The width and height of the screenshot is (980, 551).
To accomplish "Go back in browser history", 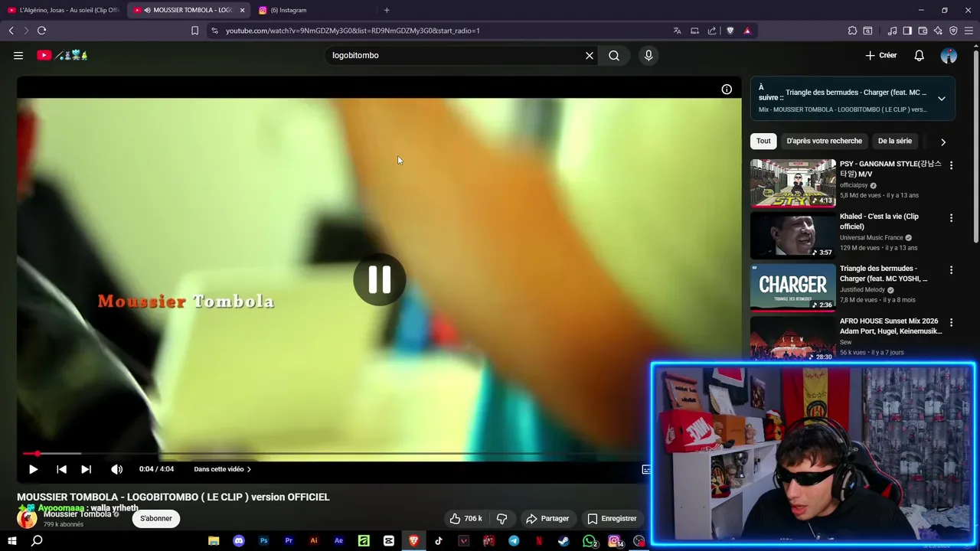I will pos(11,31).
